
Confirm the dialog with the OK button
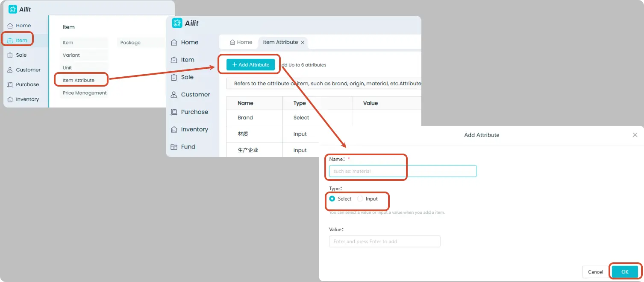(x=625, y=272)
